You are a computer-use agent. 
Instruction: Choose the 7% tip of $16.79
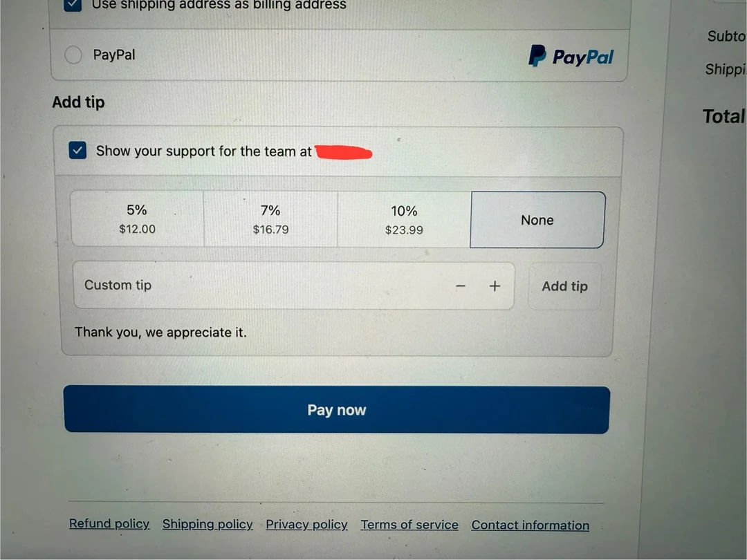(x=270, y=219)
